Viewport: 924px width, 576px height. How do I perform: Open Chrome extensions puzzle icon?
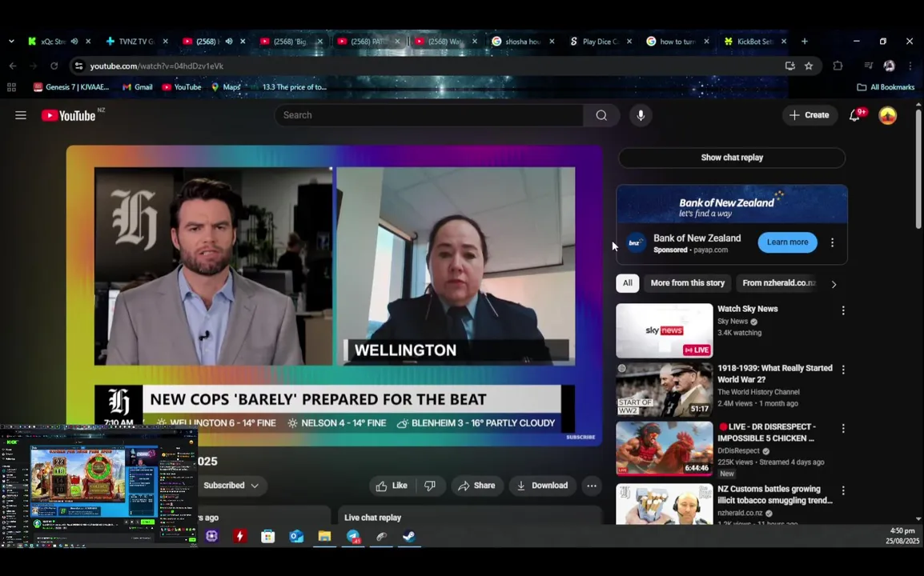coord(838,66)
